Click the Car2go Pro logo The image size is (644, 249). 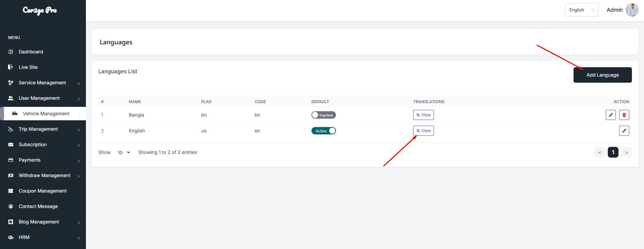point(40,10)
